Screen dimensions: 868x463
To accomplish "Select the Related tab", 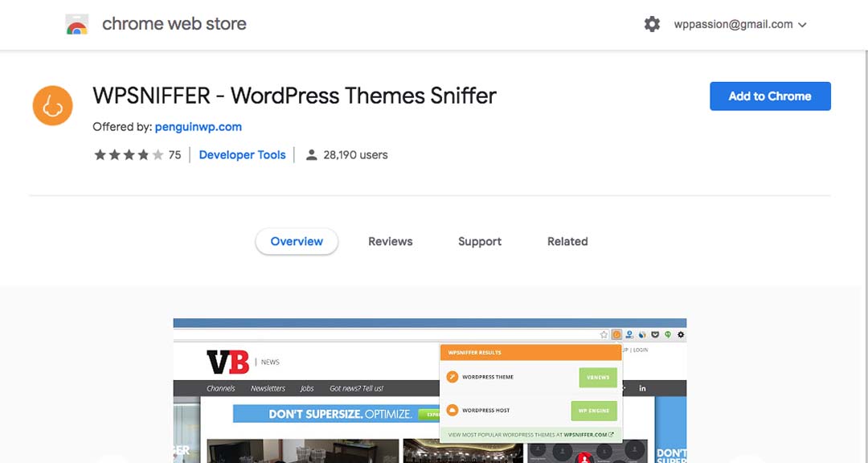I will coord(567,241).
